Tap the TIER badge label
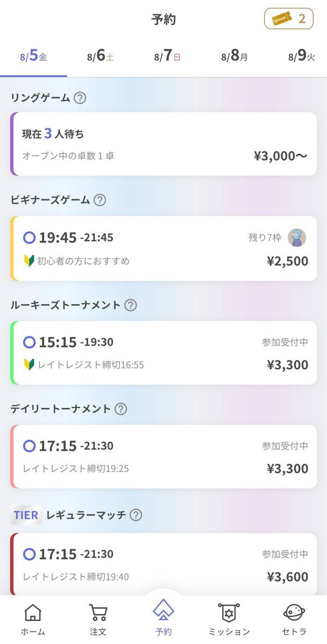Viewport: 327px width, 644px height. (x=26, y=515)
